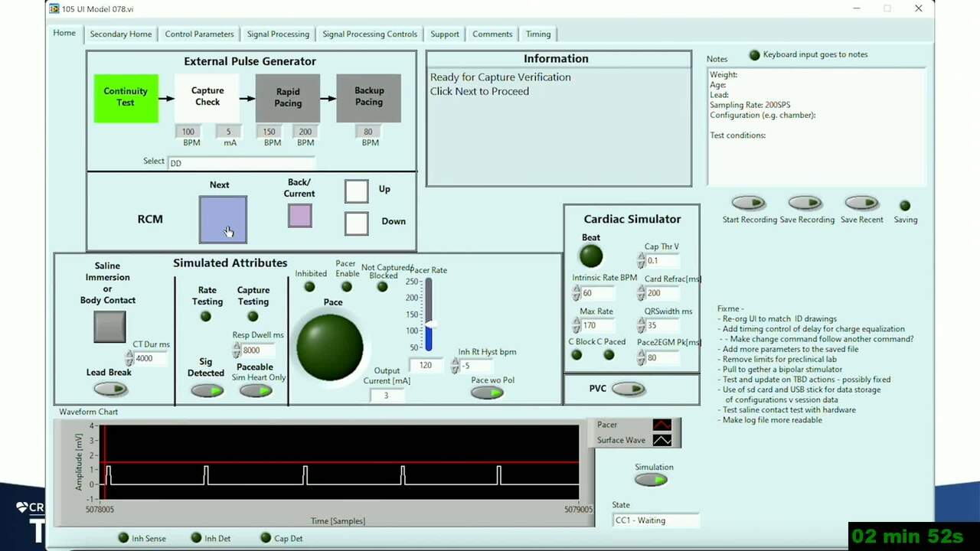Click the Rapid Pacing block
The image size is (980, 551).
[288, 98]
